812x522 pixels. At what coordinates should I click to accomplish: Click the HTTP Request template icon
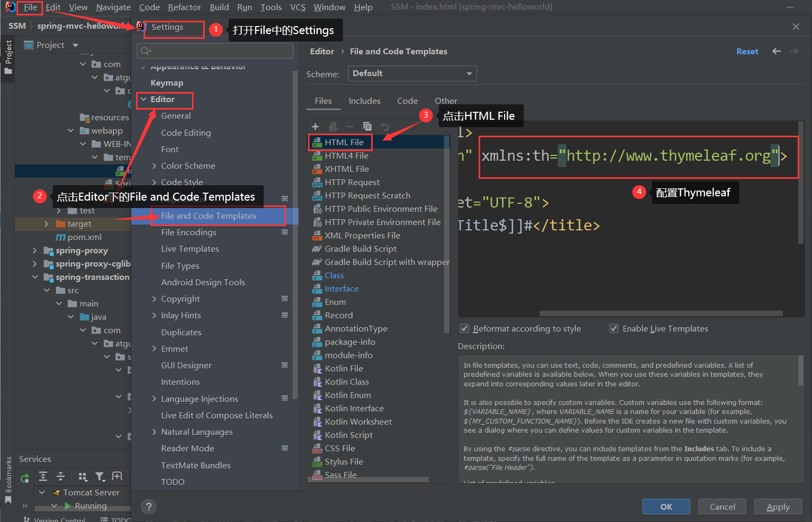(x=317, y=182)
